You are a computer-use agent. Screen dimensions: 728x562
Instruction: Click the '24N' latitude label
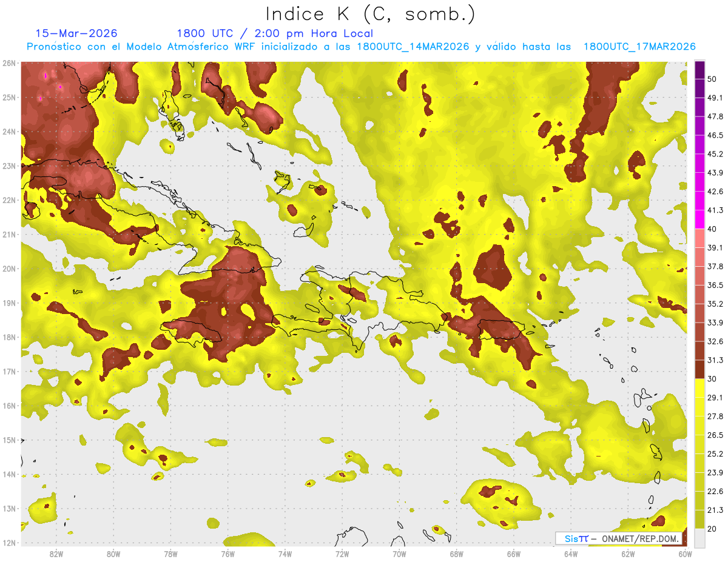9,132
